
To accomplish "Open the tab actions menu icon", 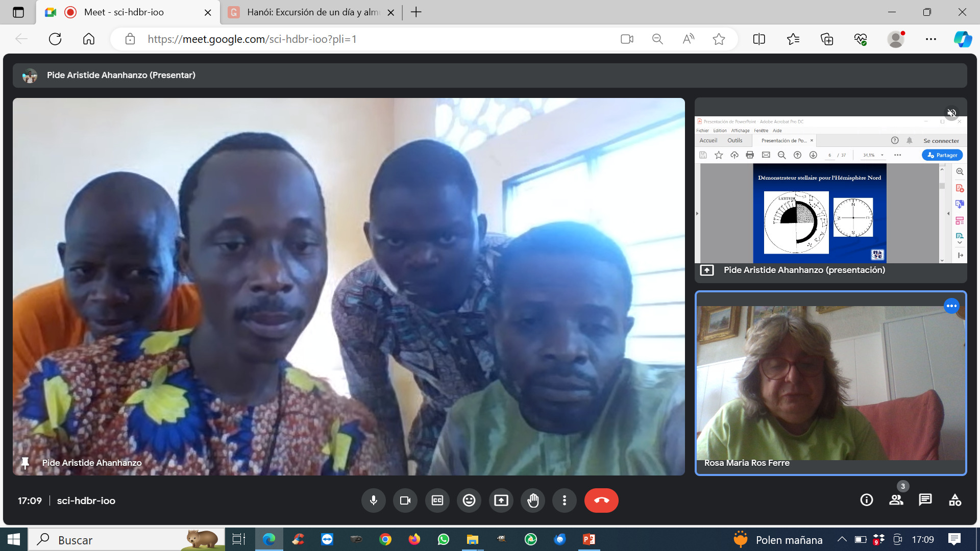I will point(18,12).
